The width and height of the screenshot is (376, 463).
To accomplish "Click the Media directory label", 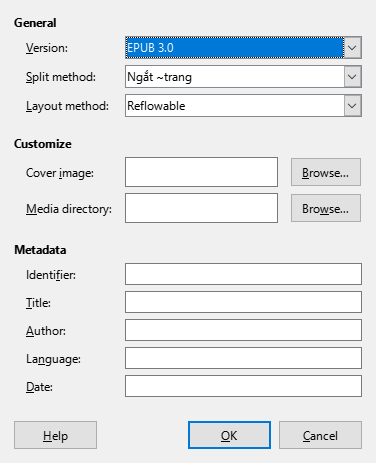I will [69, 209].
